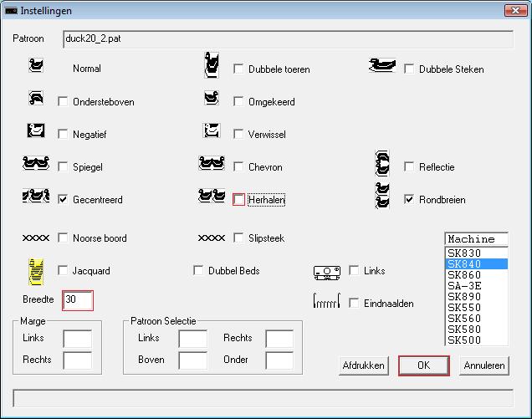Toggle the Herhalen checkbox

point(239,200)
